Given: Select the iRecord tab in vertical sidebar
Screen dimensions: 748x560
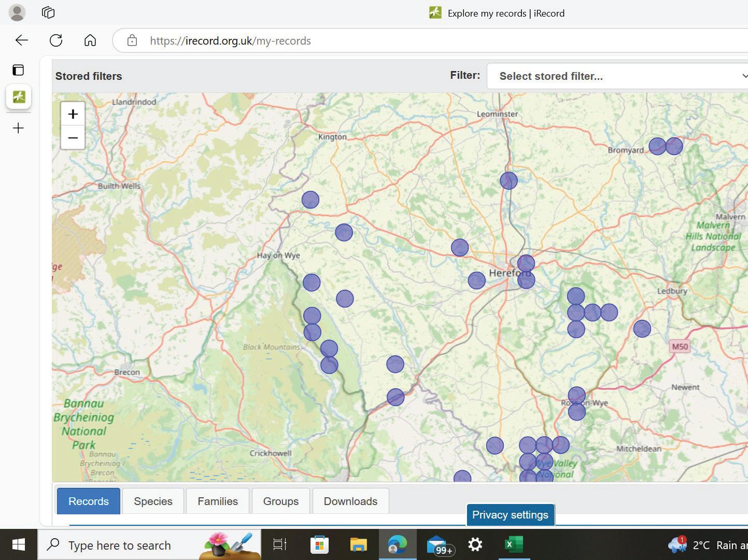Looking at the screenshot, I should click(19, 96).
